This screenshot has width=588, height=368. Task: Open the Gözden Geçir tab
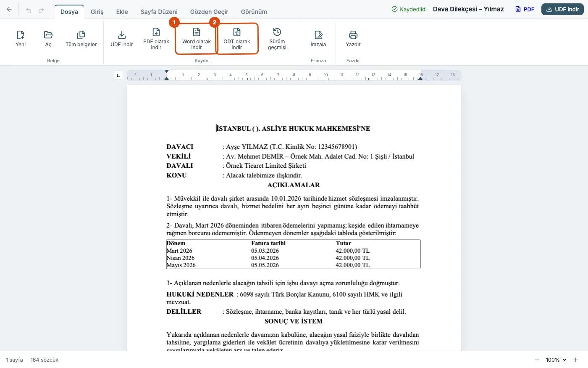pyautogui.click(x=209, y=12)
